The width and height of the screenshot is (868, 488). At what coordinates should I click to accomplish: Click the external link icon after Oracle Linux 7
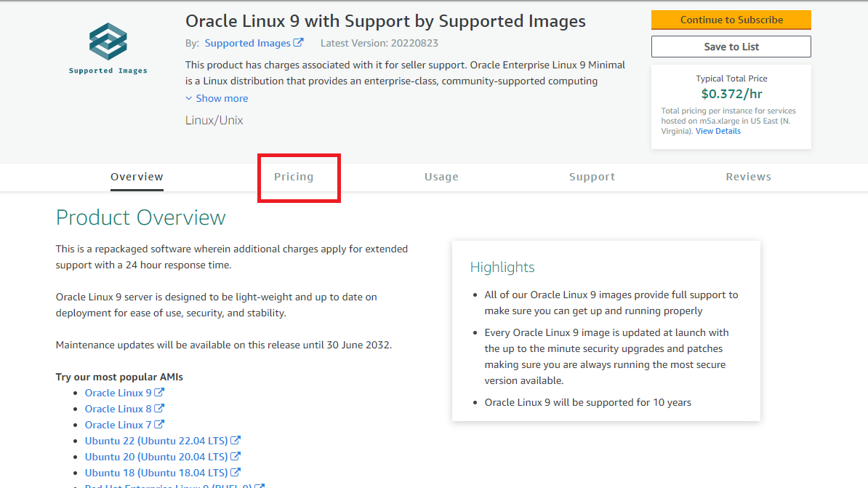click(x=159, y=424)
